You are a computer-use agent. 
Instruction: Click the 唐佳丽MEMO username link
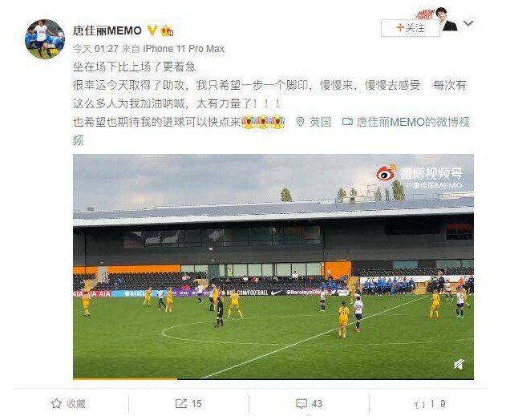point(107,30)
